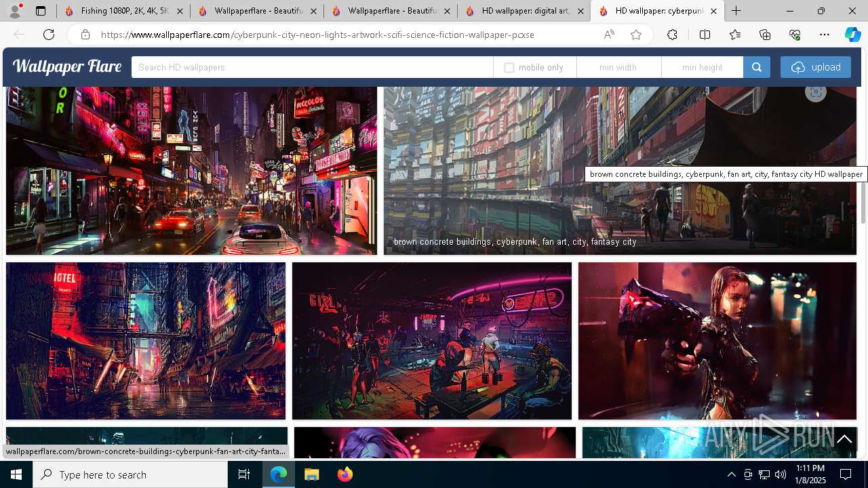Open the Windows Start menu
The width and height of the screenshot is (868, 488).
(16, 474)
